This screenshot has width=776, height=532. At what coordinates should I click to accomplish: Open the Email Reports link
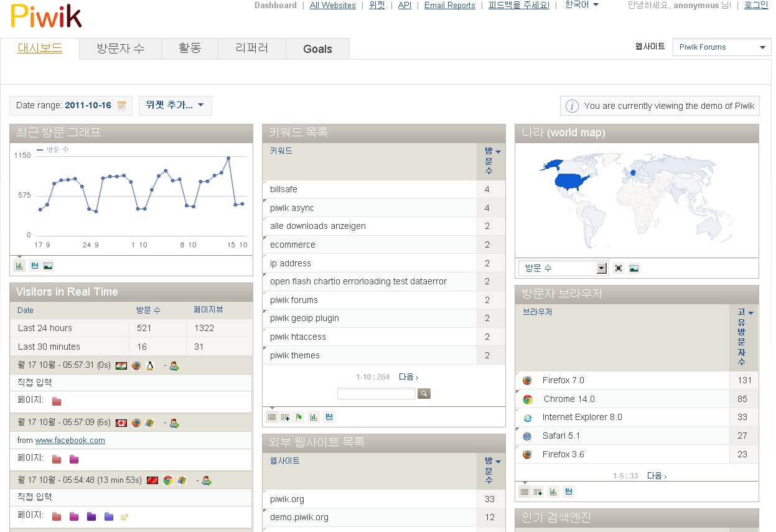click(449, 6)
